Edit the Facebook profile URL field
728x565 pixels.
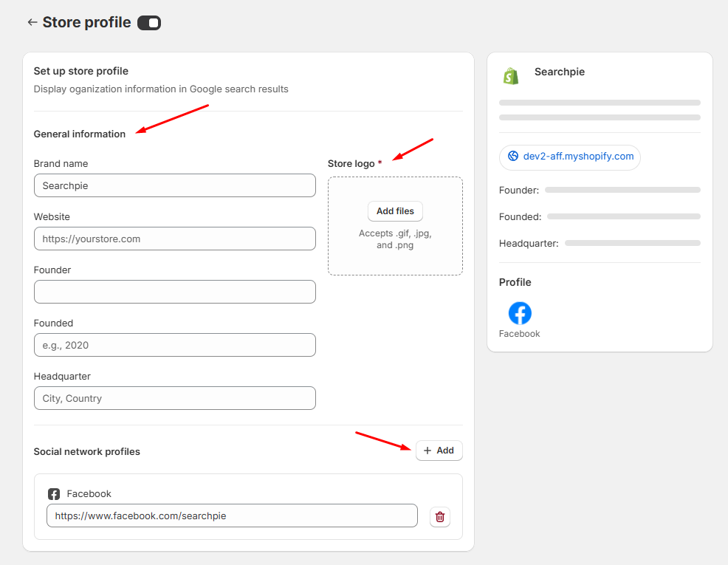pos(232,516)
